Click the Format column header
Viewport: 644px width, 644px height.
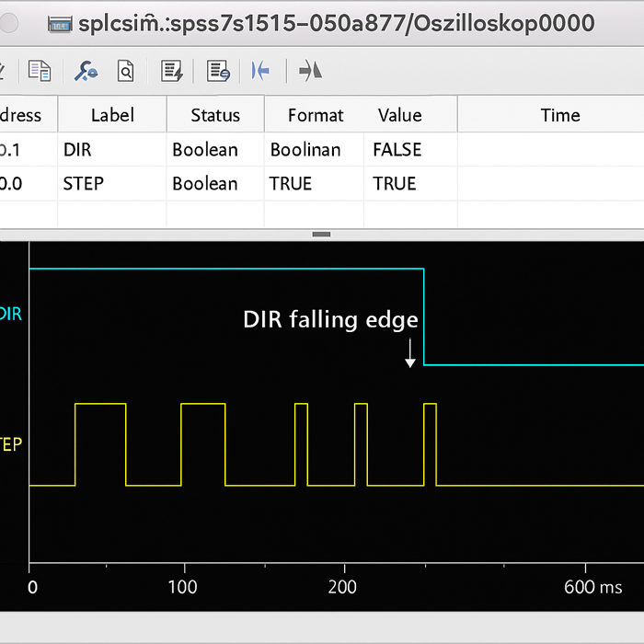[x=316, y=115]
